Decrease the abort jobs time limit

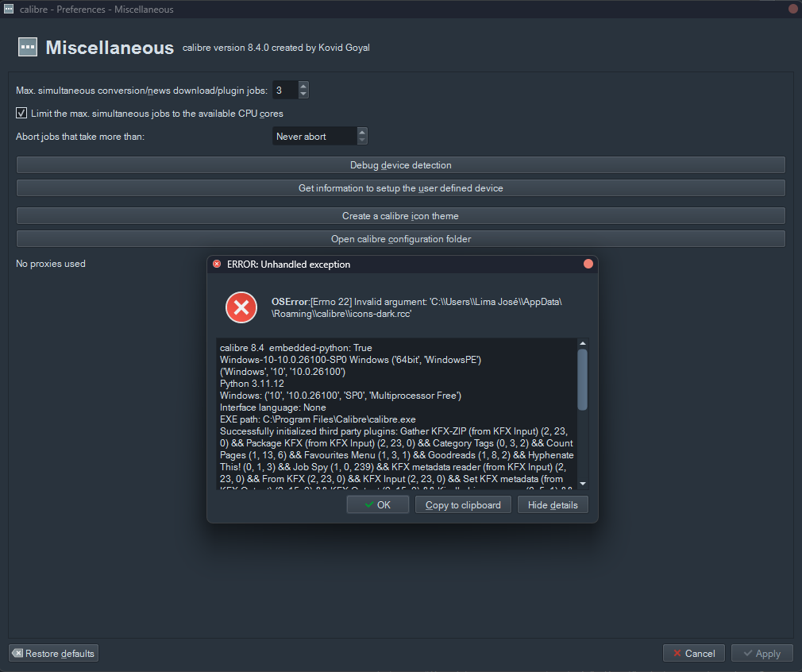362,141
